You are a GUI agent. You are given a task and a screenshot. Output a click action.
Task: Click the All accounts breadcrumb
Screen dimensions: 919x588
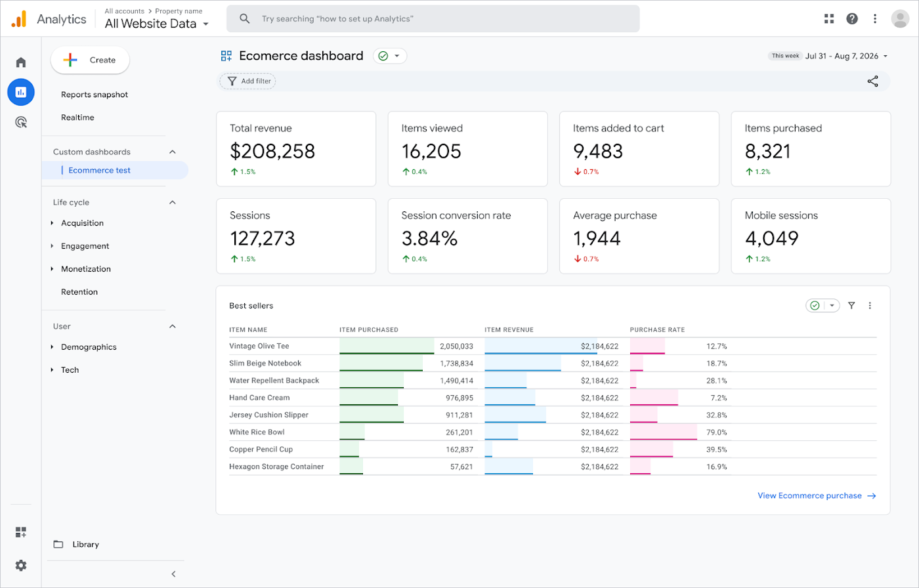[x=125, y=11]
